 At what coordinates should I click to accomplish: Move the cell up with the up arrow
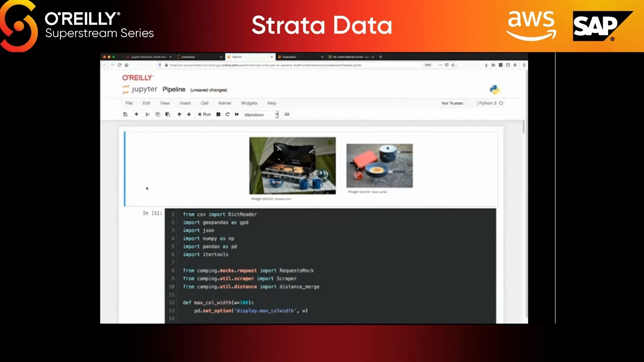click(x=179, y=114)
